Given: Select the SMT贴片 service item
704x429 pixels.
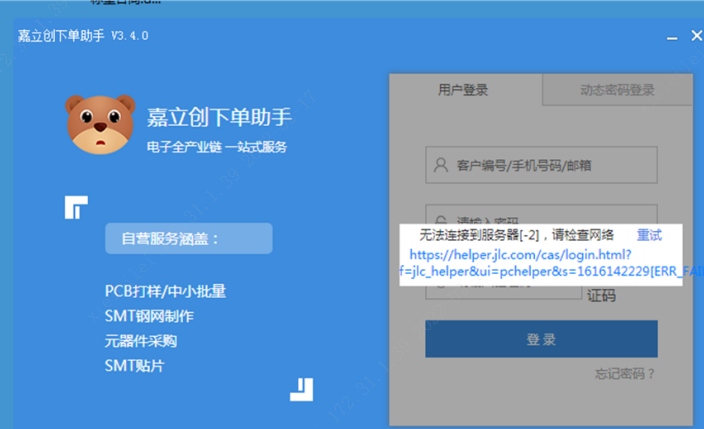Looking at the screenshot, I should (x=134, y=366).
